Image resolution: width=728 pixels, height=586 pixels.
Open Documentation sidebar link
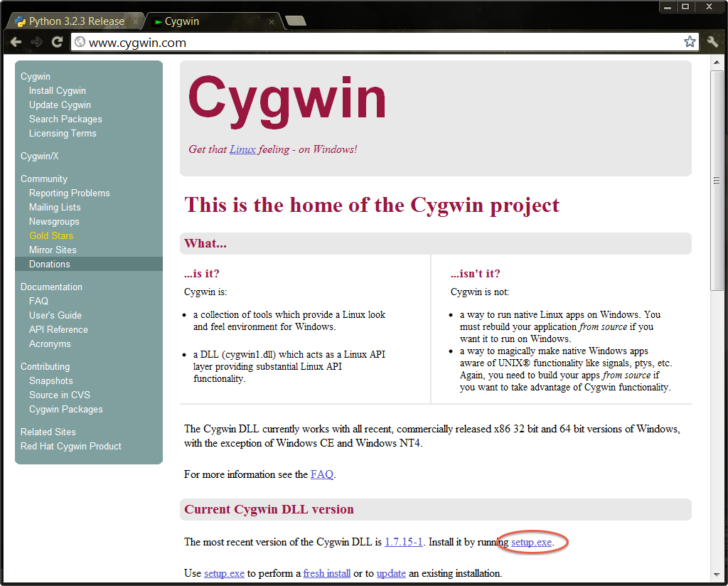pos(51,287)
